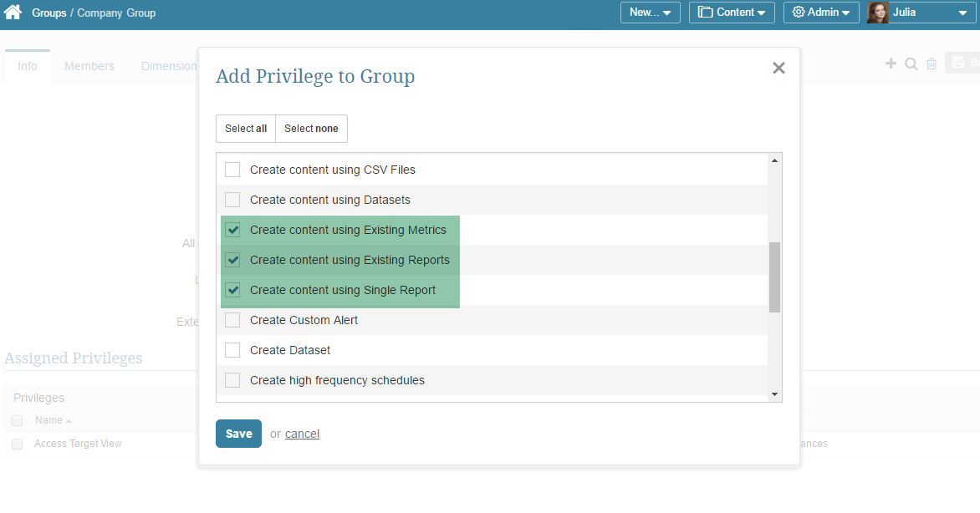Click the plus icon to add an item

coord(891,63)
